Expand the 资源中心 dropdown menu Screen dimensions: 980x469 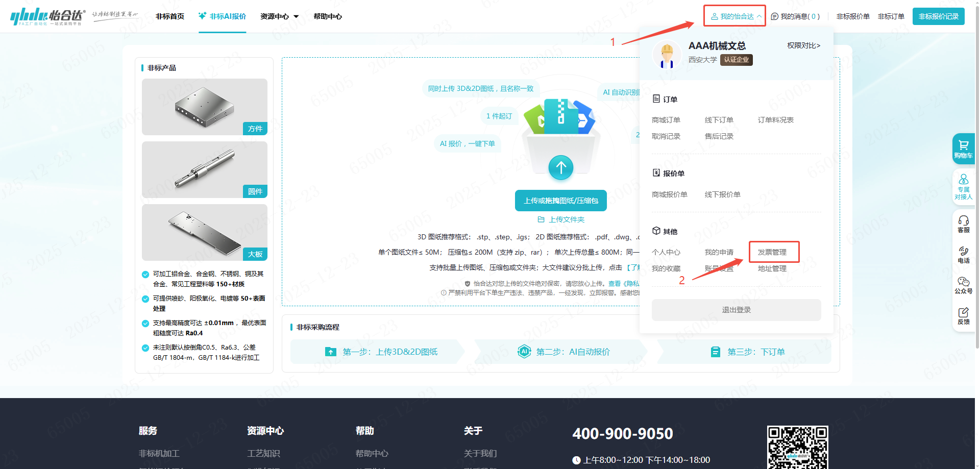[x=279, y=16]
